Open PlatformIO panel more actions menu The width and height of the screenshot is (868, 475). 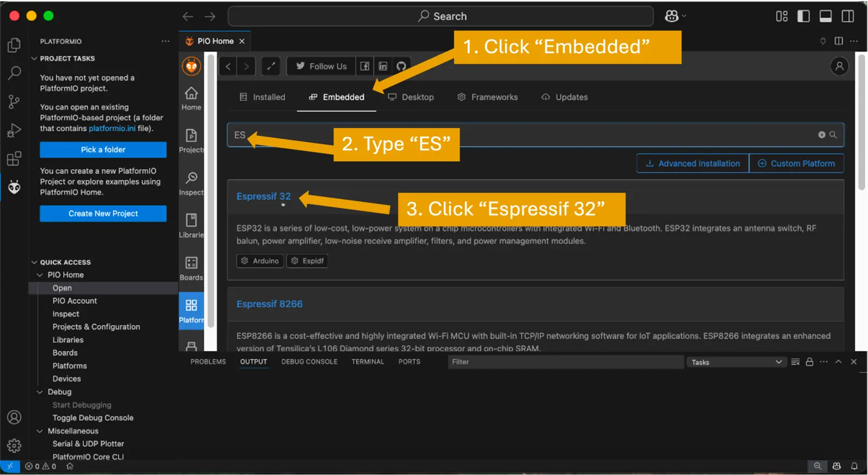pos(165,41)
